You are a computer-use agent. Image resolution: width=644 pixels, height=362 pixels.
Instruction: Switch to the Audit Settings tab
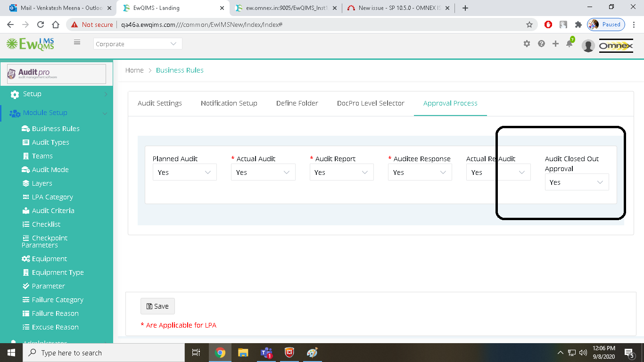[x=160, y=103]
